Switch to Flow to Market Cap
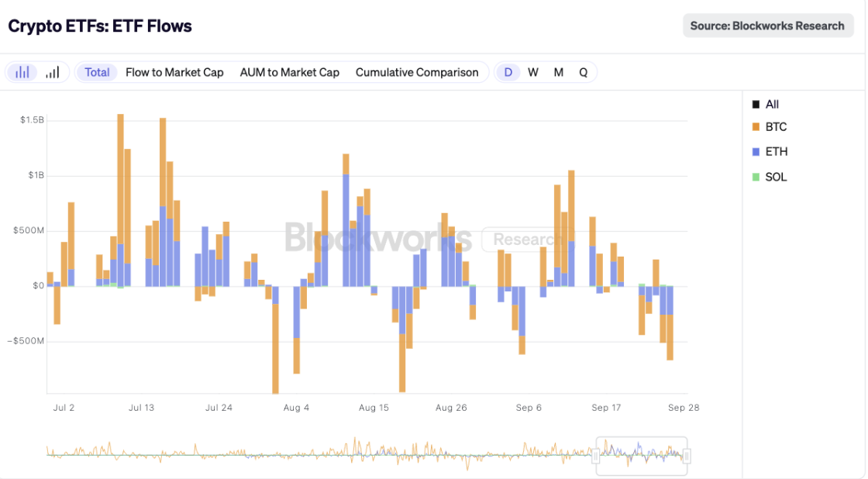This screenshot has width=868, height=479. tap(174, 72)
